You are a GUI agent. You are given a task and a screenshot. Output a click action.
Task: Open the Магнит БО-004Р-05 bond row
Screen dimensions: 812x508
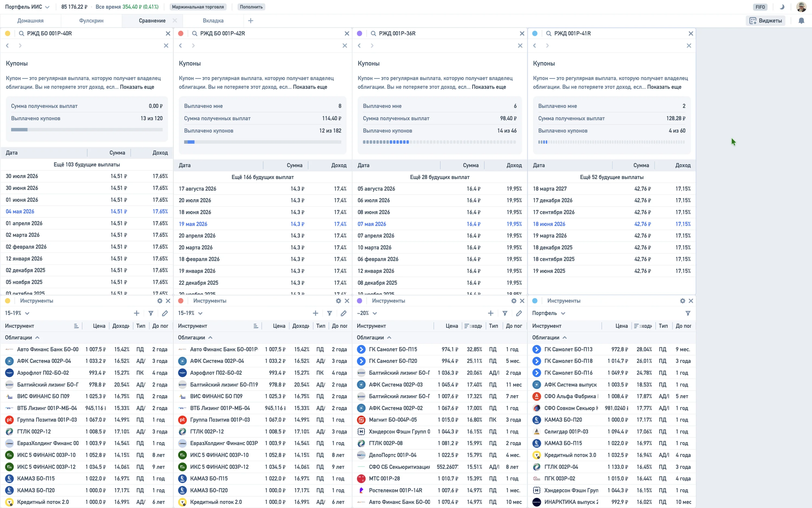pyautogui.click(x=440, y=420)
